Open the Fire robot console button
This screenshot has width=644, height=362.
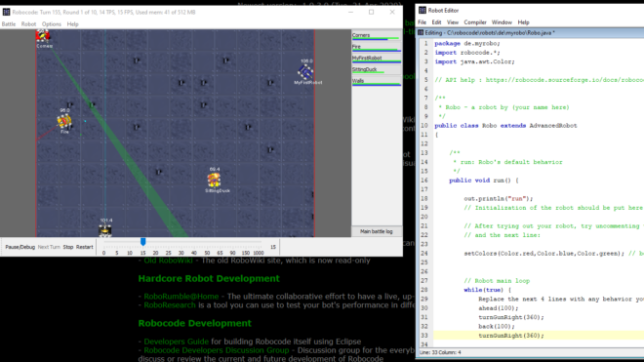[x=377, y=47]
